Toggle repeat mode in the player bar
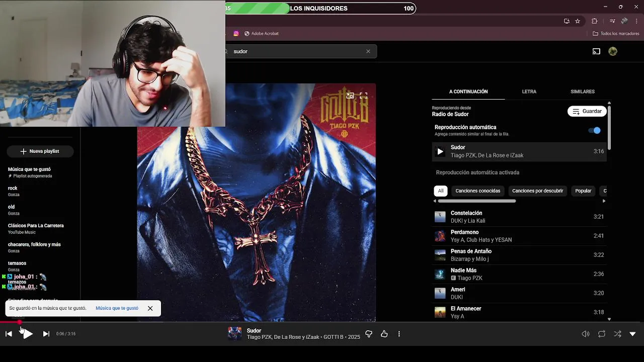 602,334
